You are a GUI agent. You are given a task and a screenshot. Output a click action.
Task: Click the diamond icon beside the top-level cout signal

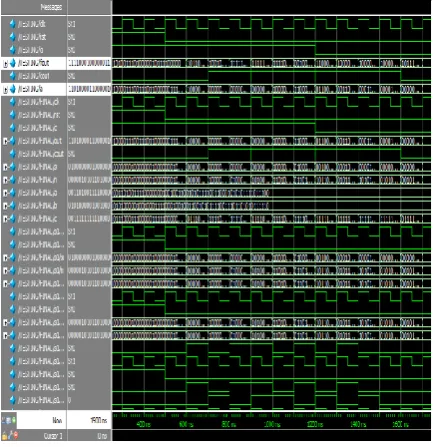coord(13,76)
